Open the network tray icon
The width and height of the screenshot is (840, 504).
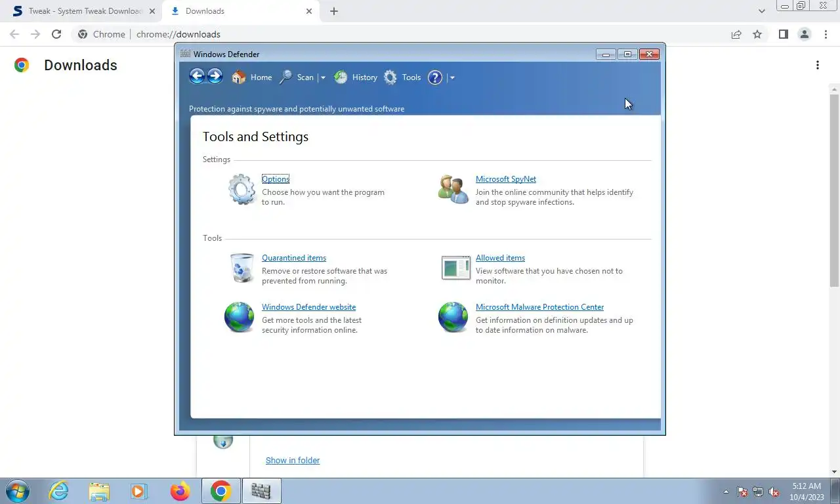(x=758, y=492)
